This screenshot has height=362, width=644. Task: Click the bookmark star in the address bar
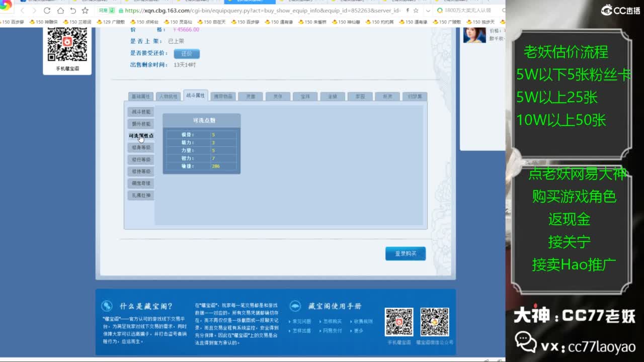(416, 10)
